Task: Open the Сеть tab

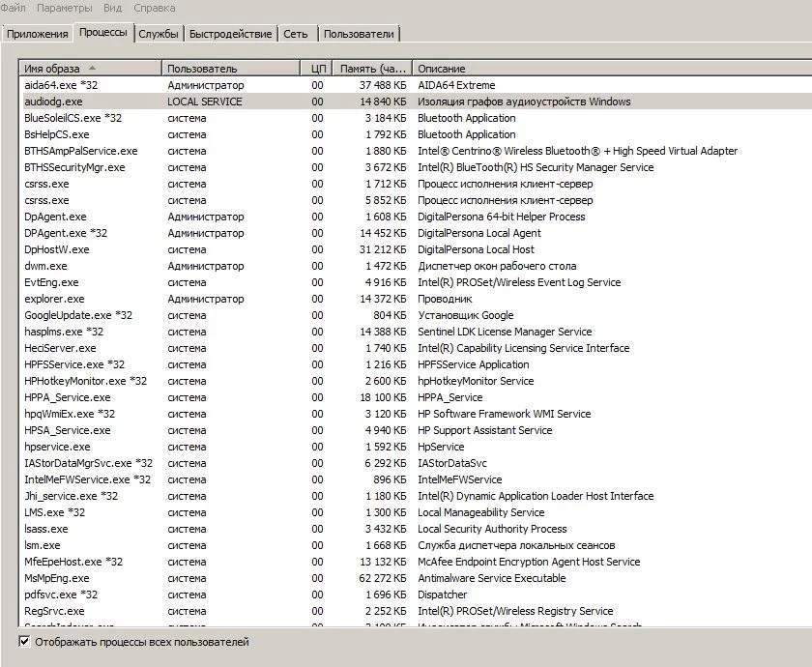Action: click(297, 32)
